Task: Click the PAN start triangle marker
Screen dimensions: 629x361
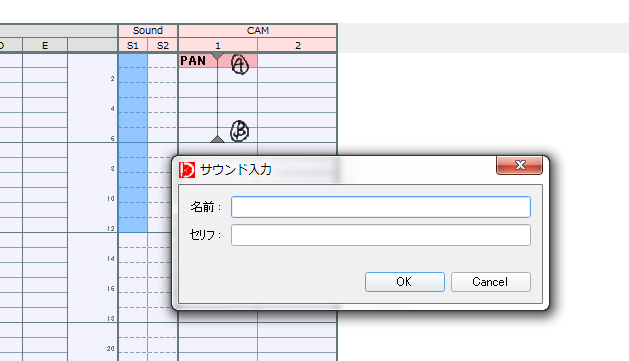Action: coord(217,57)
